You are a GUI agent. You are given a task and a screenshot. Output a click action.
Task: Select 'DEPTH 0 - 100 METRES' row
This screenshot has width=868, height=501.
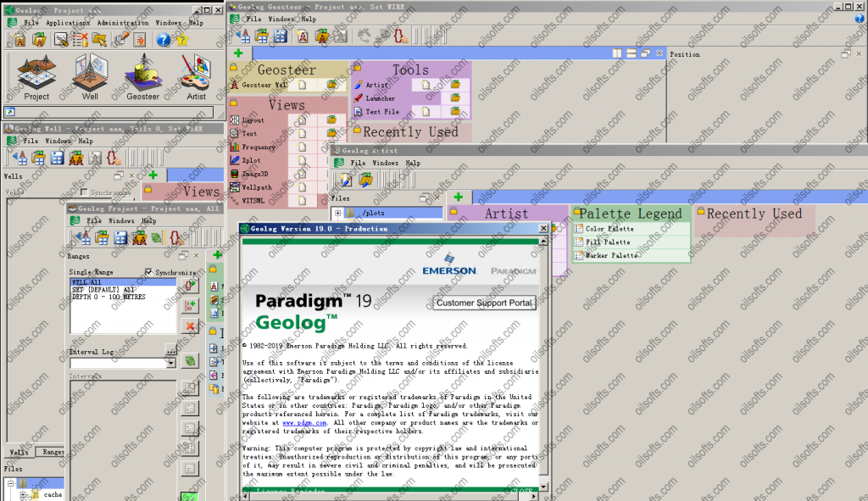[x=123, y=297]
